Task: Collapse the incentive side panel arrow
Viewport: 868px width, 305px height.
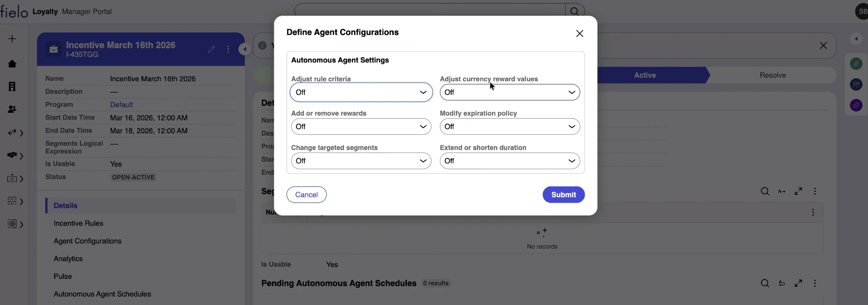Action: click(244, 49)
